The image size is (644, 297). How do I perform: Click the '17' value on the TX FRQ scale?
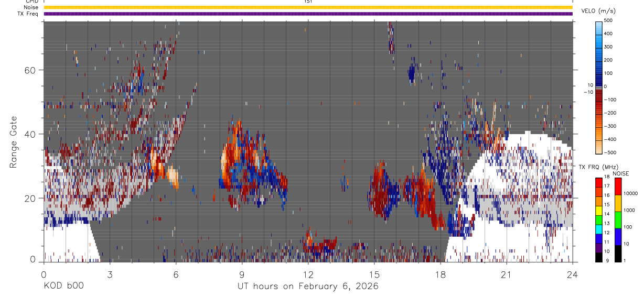pyautogui.click(x=608, y=186)
